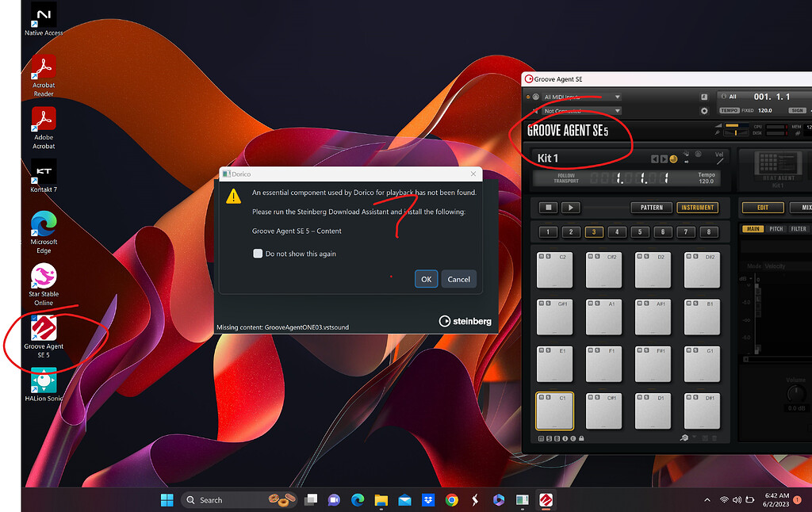
Task: Open Microsoft Edge desktop shortcut
Action: (x=44, y=232)
